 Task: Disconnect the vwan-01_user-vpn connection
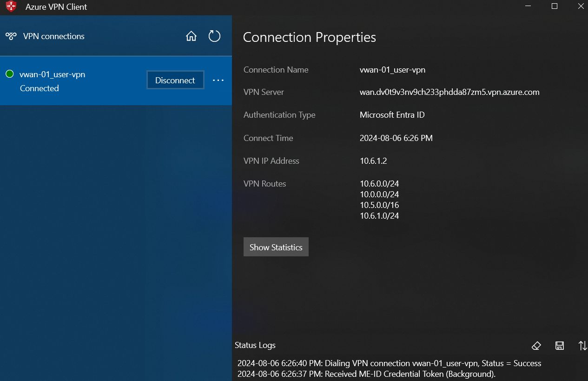tap(175, 80)
